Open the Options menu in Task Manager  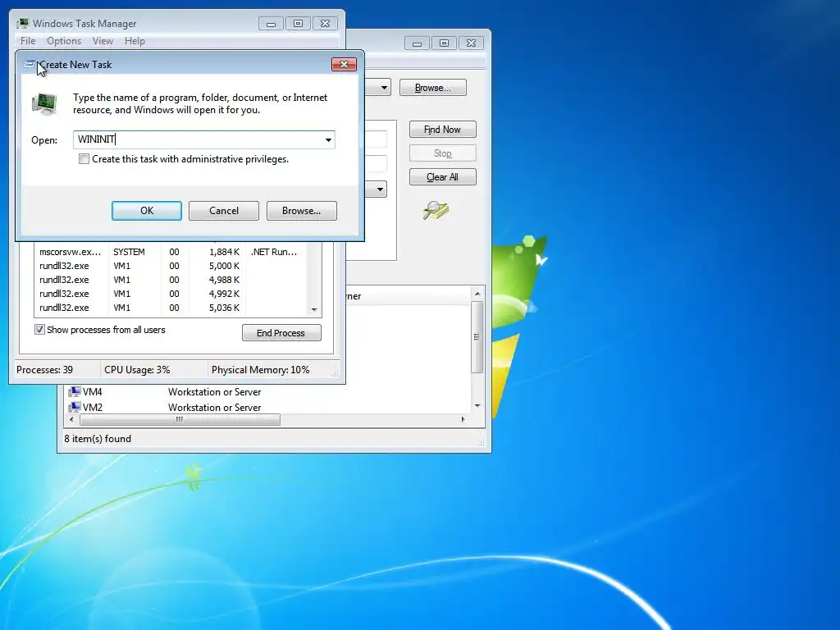pos(64,41)
